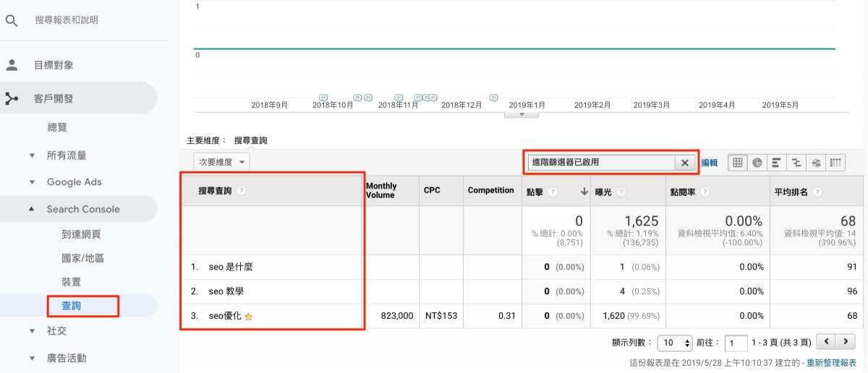Click the 前往 page number field
This screenshot has height=373, width=868.
pos(736,342)
